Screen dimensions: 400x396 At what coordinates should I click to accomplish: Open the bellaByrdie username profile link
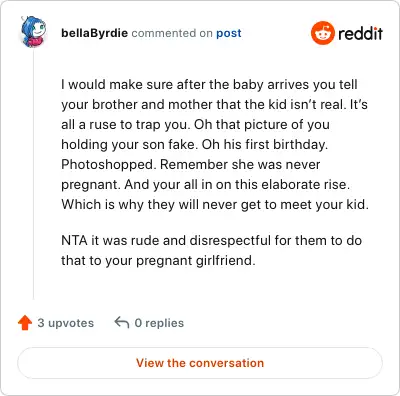point(94,33)
